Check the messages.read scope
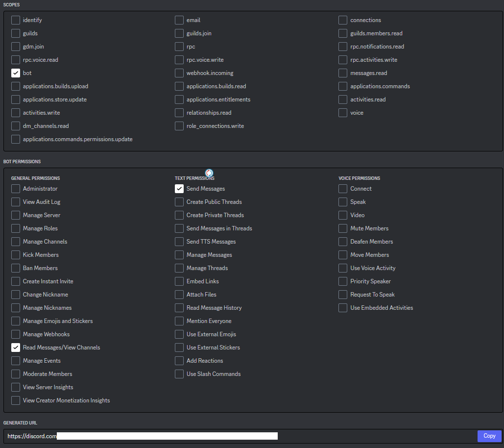Image resolution: width=504 pixels, height=448 pixels. tap(343, 73)
